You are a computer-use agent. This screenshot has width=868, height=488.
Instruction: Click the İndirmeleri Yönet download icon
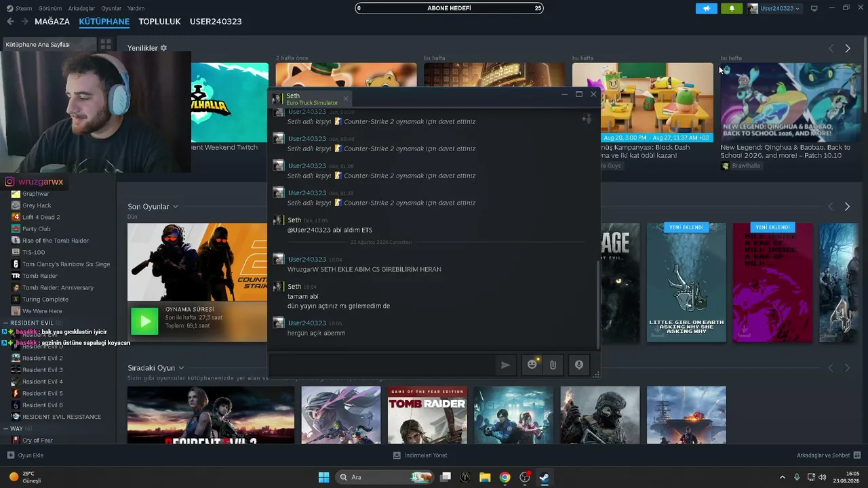[397, 455]
